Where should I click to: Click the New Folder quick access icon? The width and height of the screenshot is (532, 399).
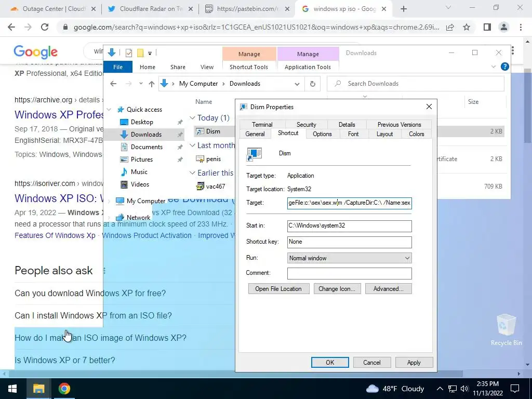[140, 52]
